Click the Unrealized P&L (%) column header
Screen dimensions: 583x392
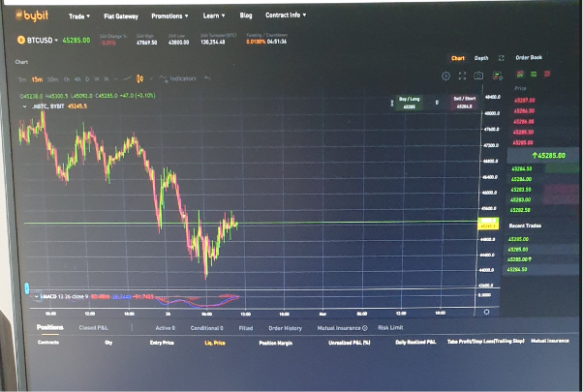pyautogui.click(x=350, y=343)
